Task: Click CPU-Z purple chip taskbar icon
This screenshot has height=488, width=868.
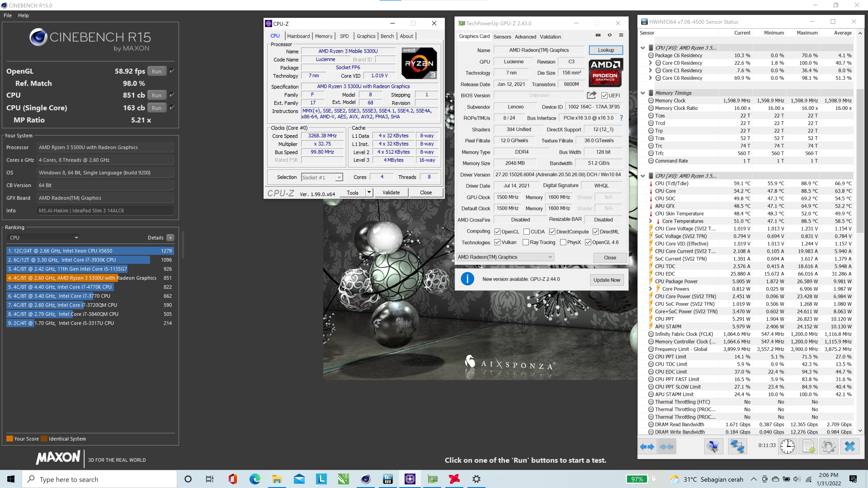Action: click(410, 479)
